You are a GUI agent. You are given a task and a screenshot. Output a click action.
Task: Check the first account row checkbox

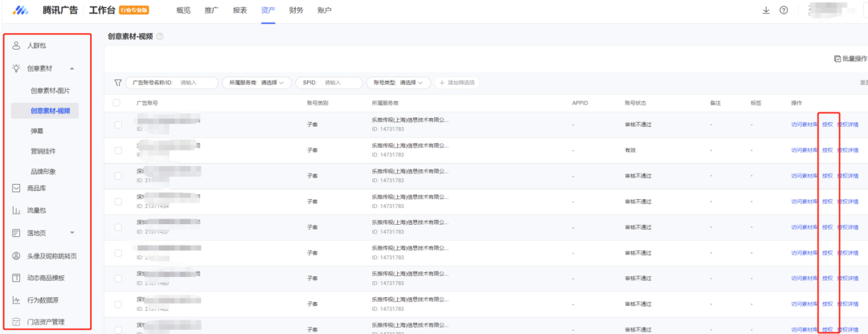tap(117, 125)
